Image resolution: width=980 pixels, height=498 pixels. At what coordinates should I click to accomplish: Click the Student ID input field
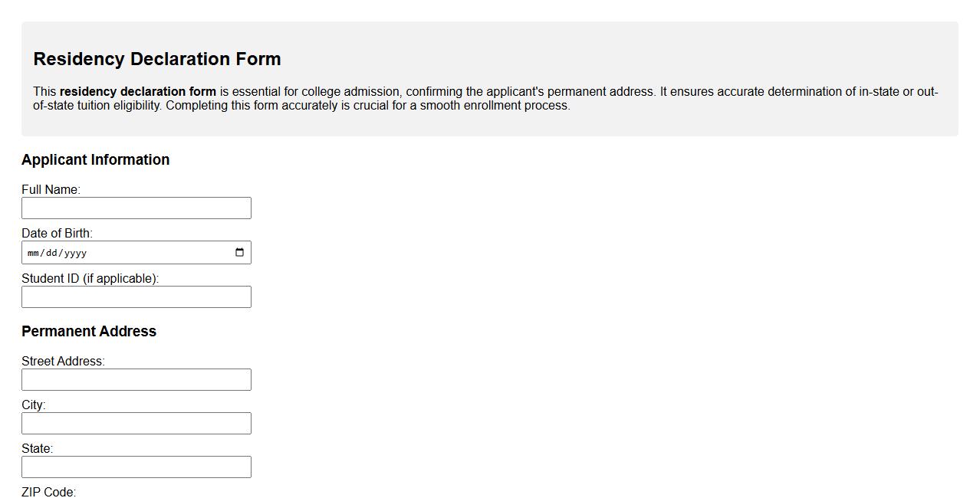(136, 297)
